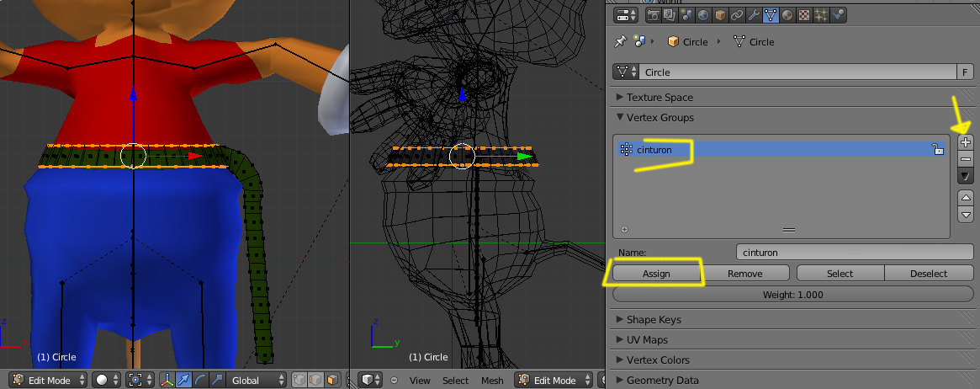
Task: Open the Texture properties tab (checker icon)
Action: (804, 16)
